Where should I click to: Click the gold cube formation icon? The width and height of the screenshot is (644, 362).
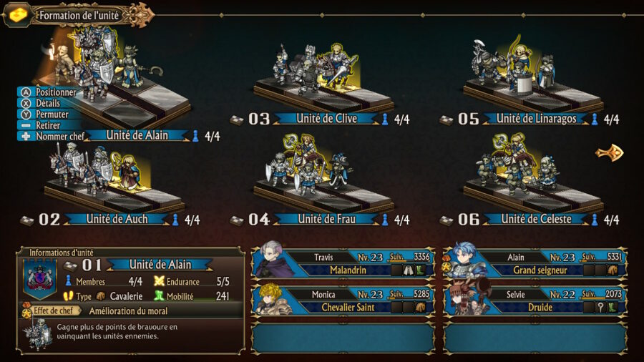click(18, 15)
